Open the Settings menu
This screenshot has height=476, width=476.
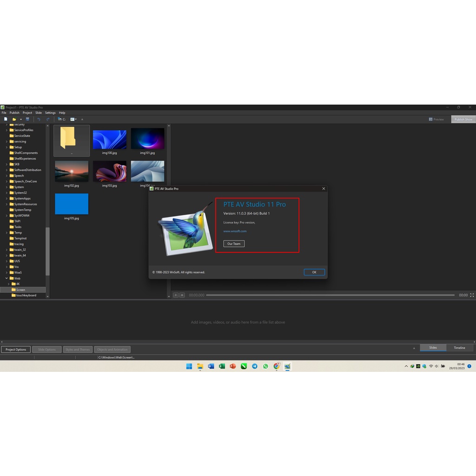point(50,112)
